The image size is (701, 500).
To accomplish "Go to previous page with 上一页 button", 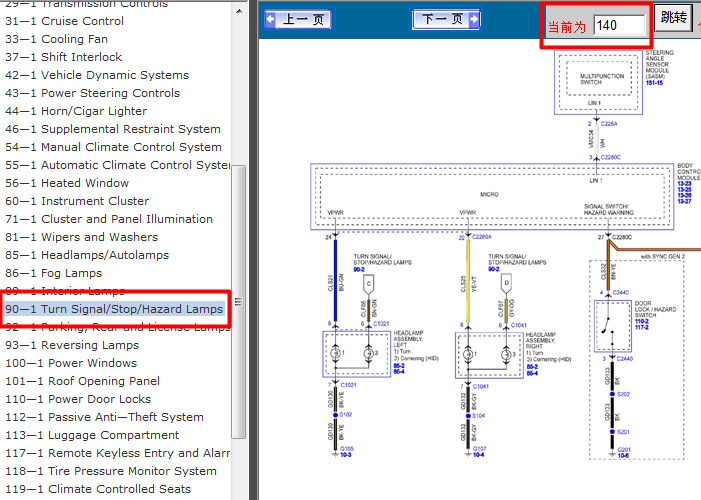I will point(298,20).
